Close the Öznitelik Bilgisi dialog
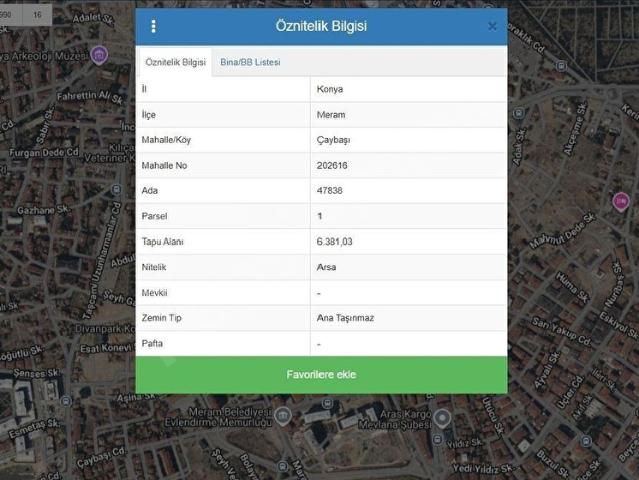Viewport: 639px width, 480px height. point(492,26)
